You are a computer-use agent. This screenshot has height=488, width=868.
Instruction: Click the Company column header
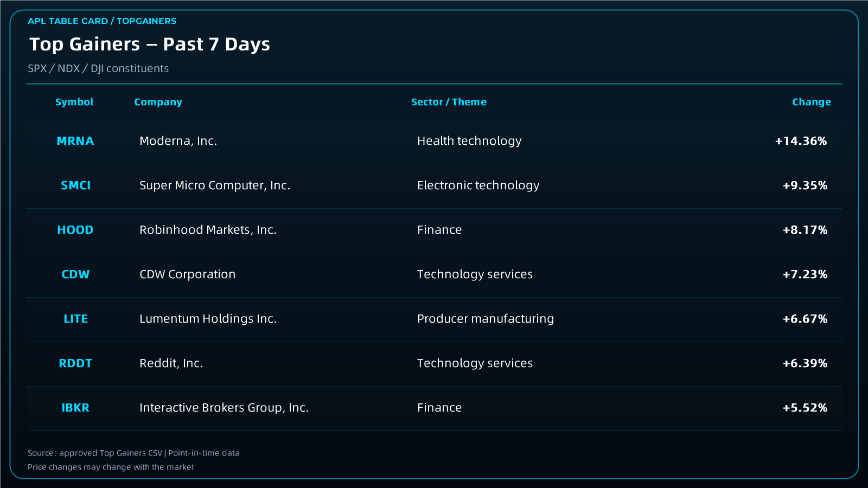pos(158,102)
